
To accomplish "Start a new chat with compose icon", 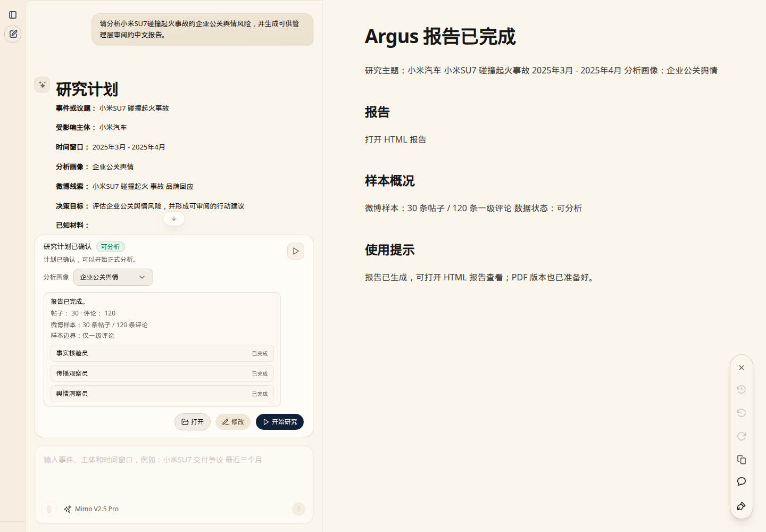I will pyautogui.click(x=13, y=34).
